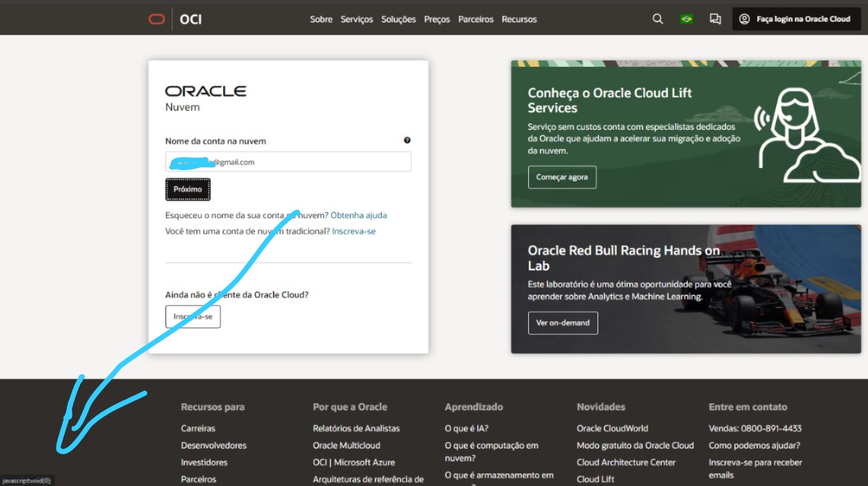Focus the Nome da conta na nuvem field
The width and height of the screenshot is (868, 486).
point(288,162)
